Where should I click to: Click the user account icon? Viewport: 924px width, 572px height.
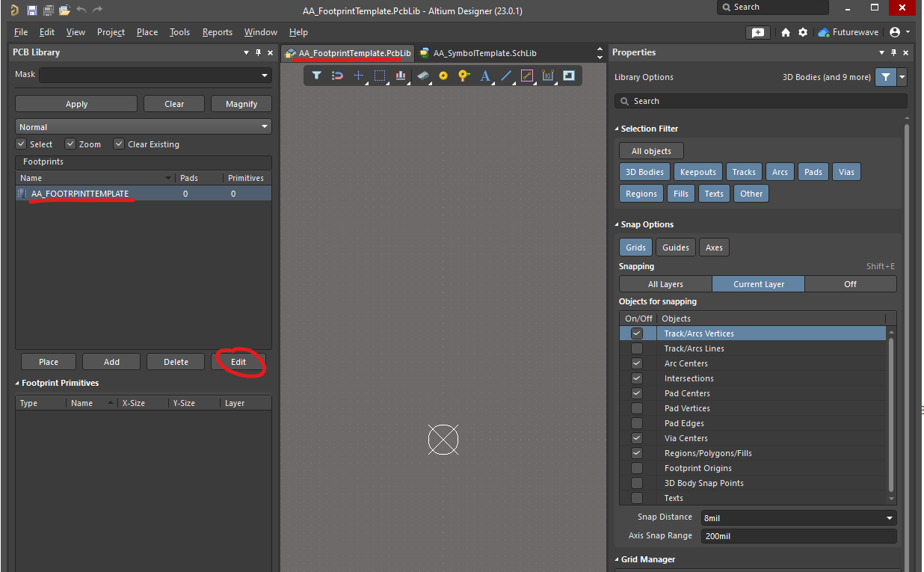pyautogui.click(x=896, y=32)
